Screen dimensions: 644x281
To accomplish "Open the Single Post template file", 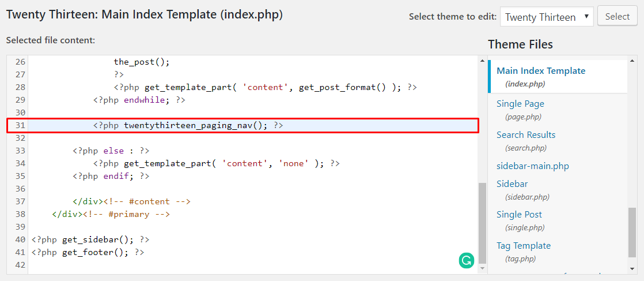I will click(x=519, y=215).
